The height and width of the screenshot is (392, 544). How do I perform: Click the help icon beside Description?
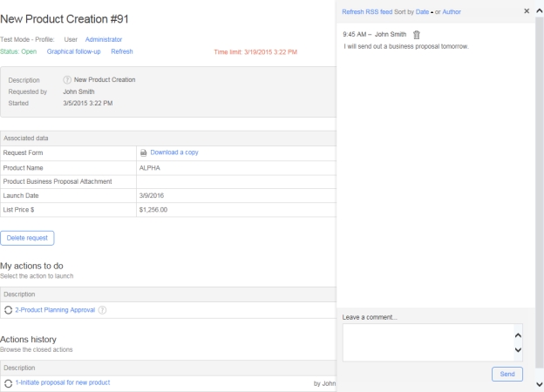pyautogui.click(x=67, y=80)
